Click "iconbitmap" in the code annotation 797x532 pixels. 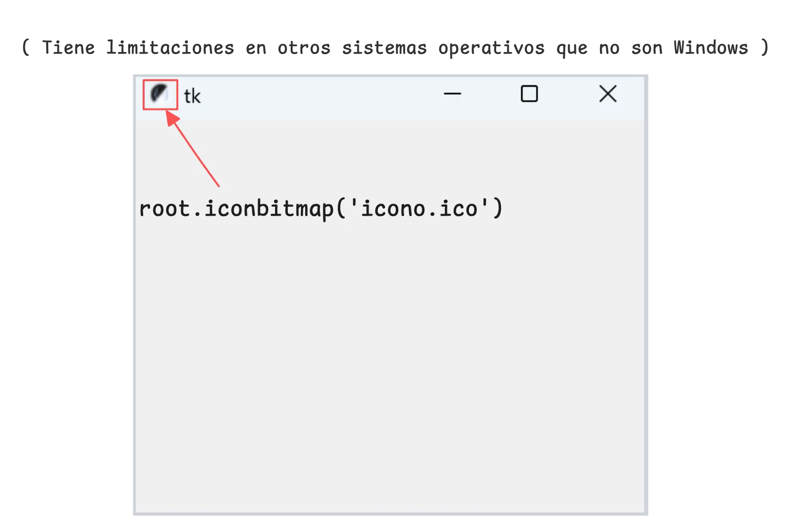(269, 209)
